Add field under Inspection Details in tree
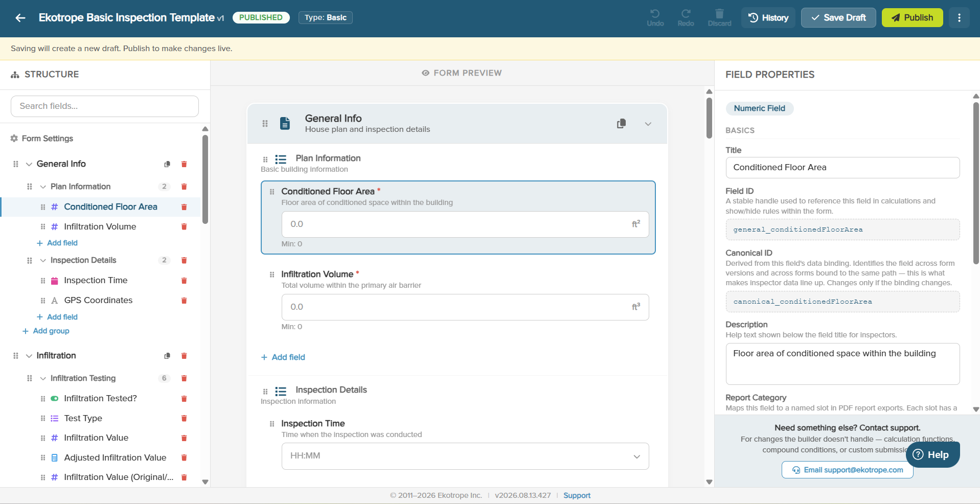This screenshot has width=980, height=504. (57, 317)
